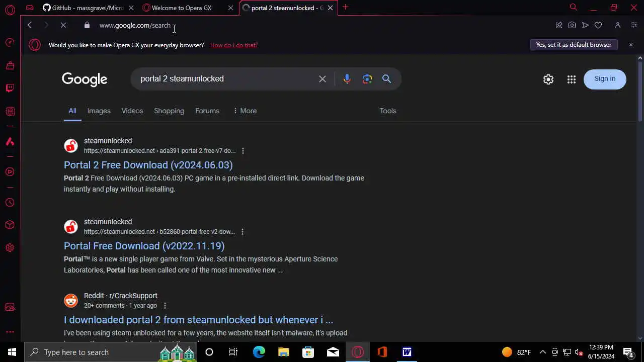This screenshot has height=362, width=644.
Task: Open Word from the taskbar
Action: [407, 352]
